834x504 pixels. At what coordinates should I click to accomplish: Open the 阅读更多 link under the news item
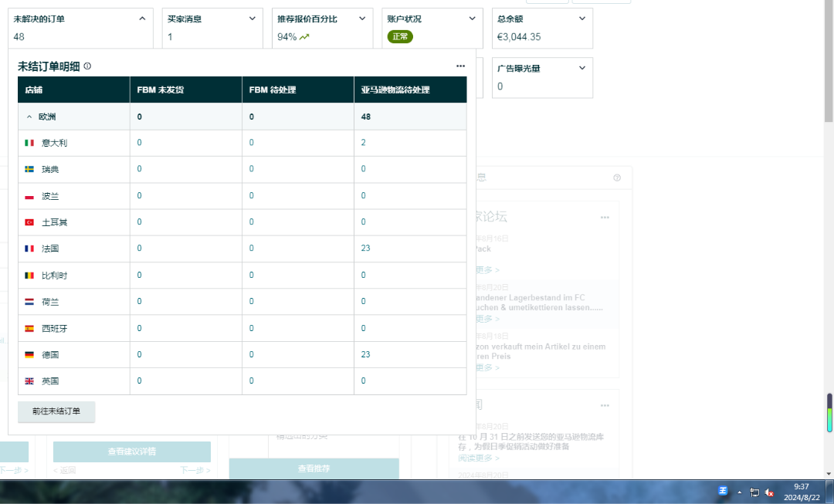[x=479, y=458]
